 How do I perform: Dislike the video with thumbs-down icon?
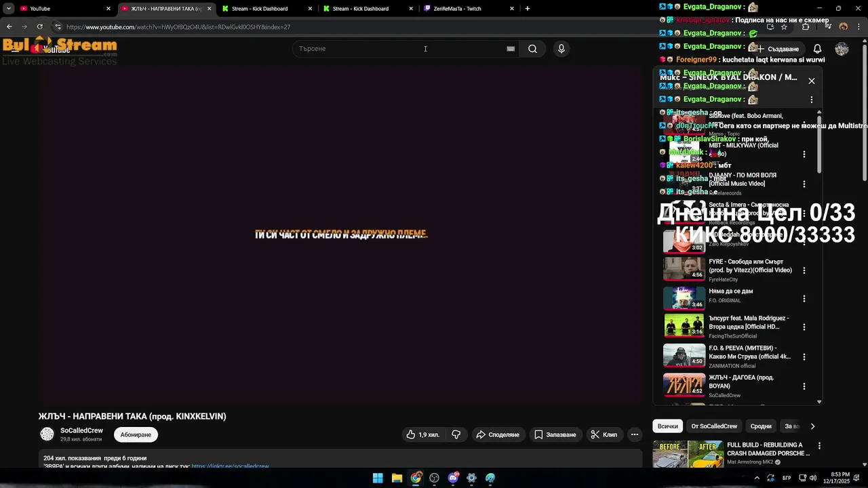(x=456, y=434)
